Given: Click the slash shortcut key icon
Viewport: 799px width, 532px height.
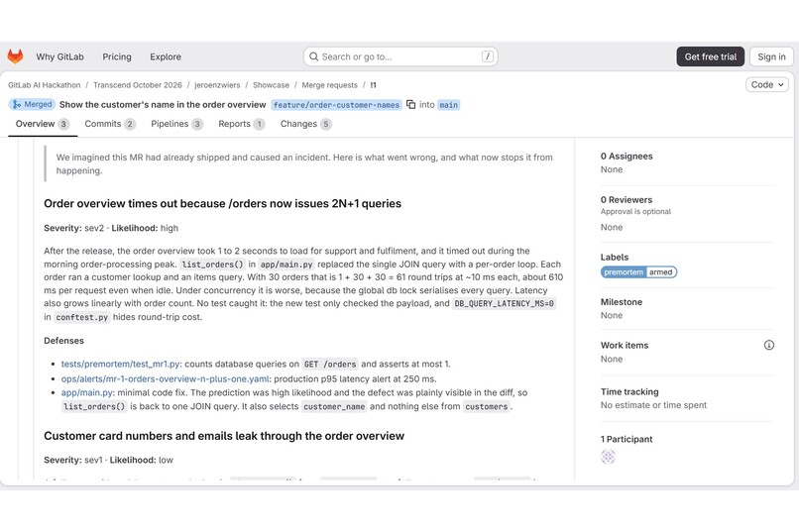Looking at the screenshot, I should pyautogui.click(x=487, y=56).
